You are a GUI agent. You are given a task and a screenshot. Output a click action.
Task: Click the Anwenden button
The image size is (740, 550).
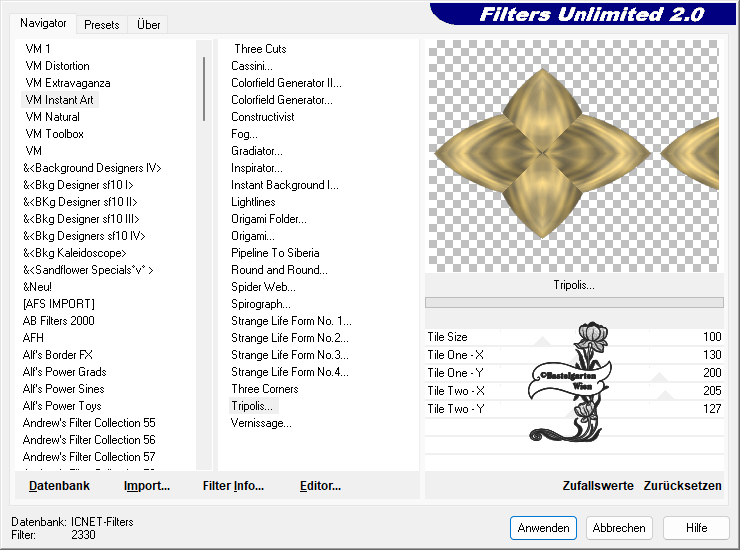click(543, 528)
